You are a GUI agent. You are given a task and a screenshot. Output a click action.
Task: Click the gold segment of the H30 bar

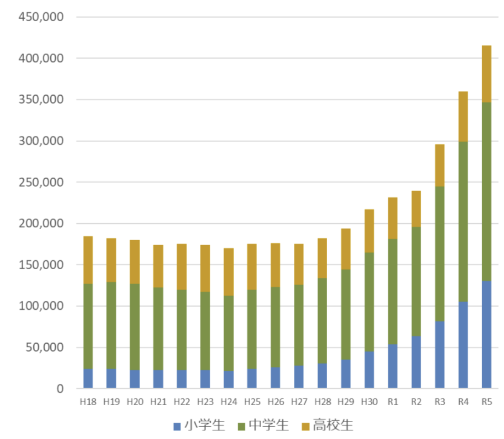click(368, 230)
